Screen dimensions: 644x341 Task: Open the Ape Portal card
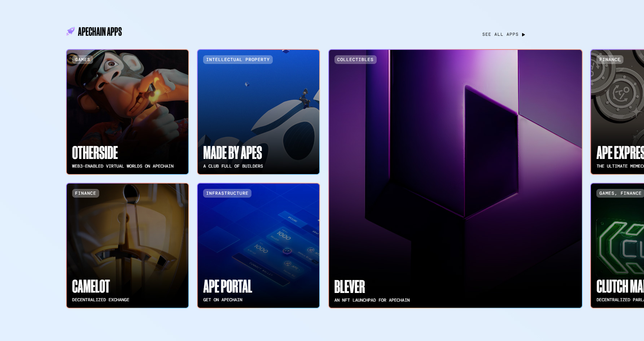(x=258, y=246)
